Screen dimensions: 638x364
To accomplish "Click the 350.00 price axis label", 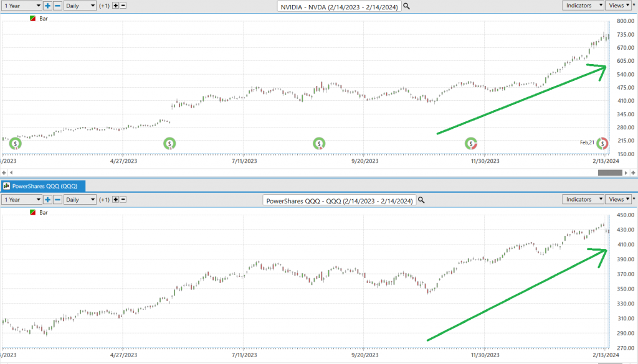I will click(626, 289).
